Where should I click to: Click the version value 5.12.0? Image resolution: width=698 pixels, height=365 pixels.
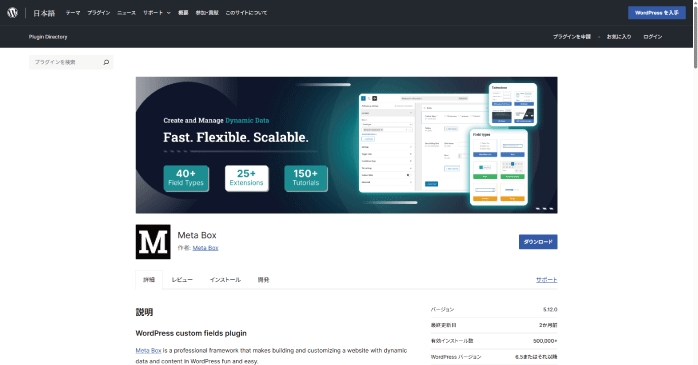coord(550,309)
